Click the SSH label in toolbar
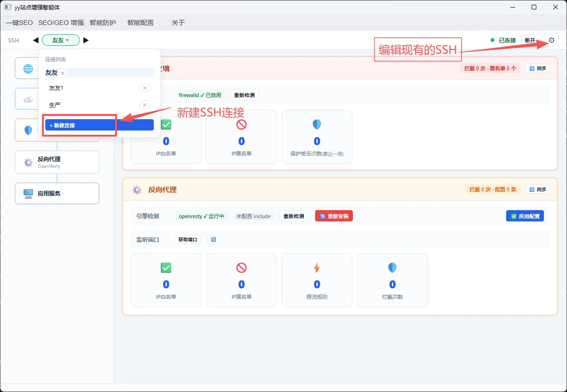This screenshot has height=392, width=567. click(x=14, y=41)
